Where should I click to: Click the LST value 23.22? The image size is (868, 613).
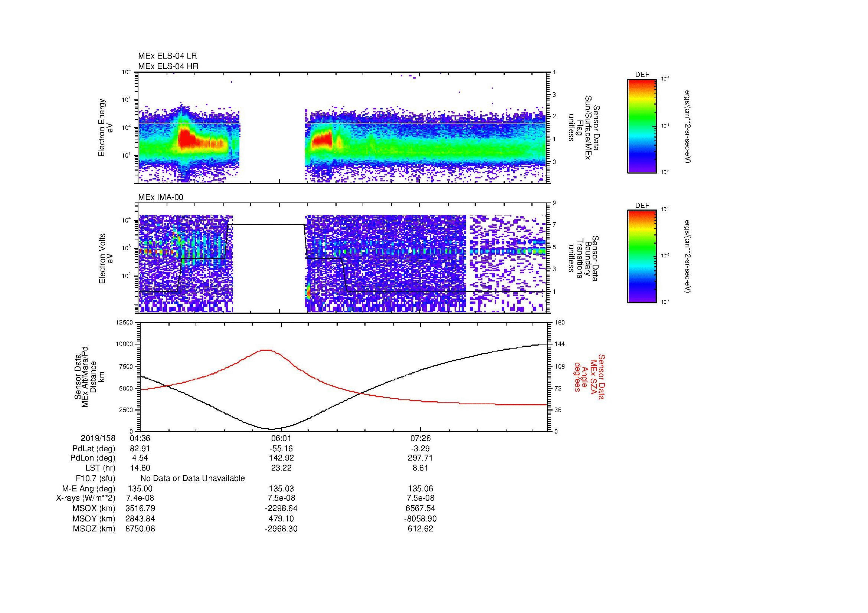[x=281, y=468]
